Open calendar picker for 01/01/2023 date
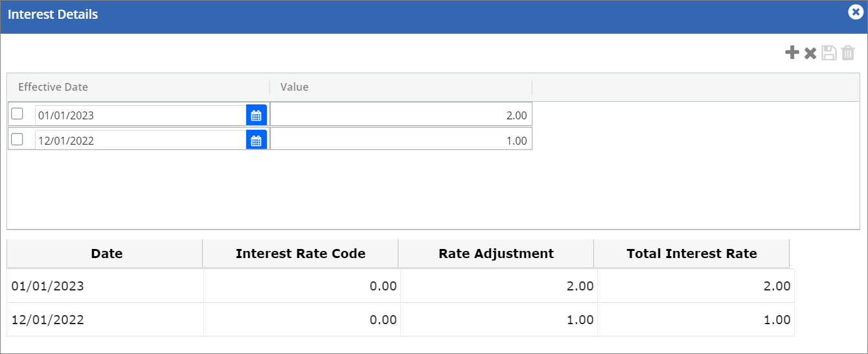This screenshot has width=868, height=354. click(x=256, y=115)
